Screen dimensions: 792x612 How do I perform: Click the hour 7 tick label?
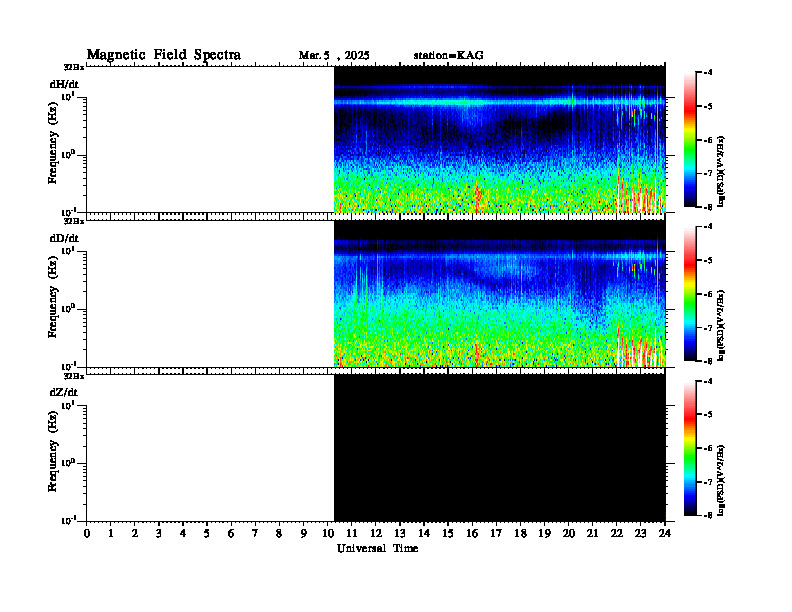pos(256,534)
